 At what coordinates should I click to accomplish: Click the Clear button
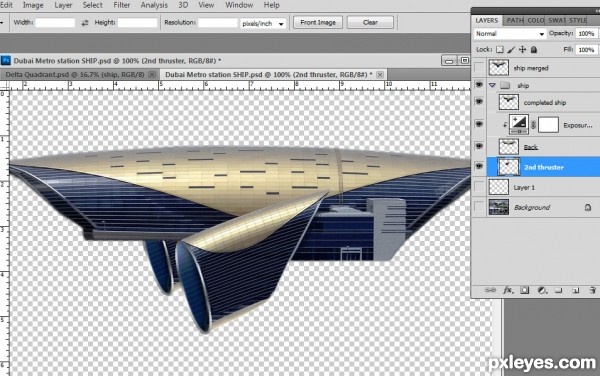coord(370,23)
